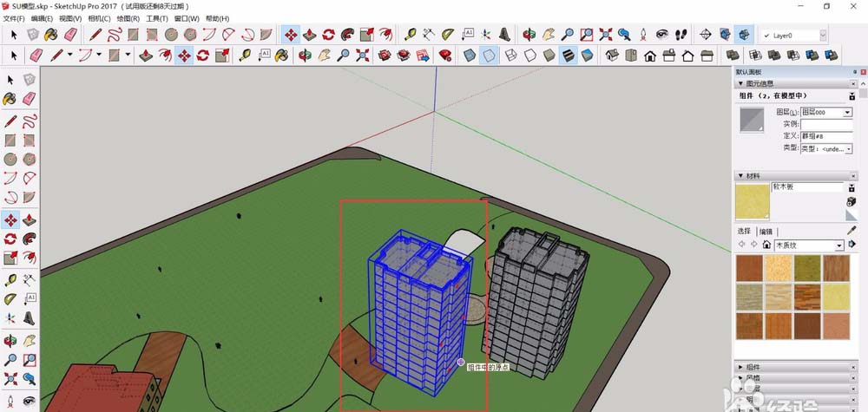Select the Eraser tool in the left toolbar
This screenshot has height=412, width=868.
pos(30,99)
